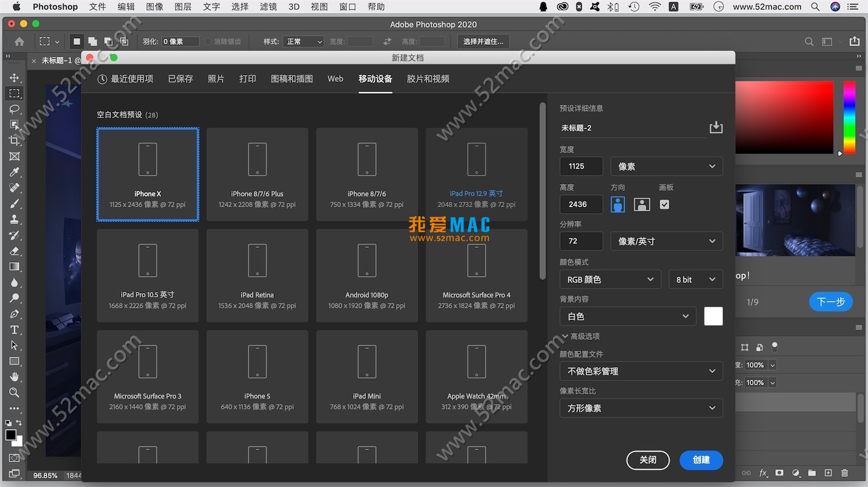This screenshot has height=487, width=868.
Task: Select the Pen tool
Action: (x=15, y=314)
